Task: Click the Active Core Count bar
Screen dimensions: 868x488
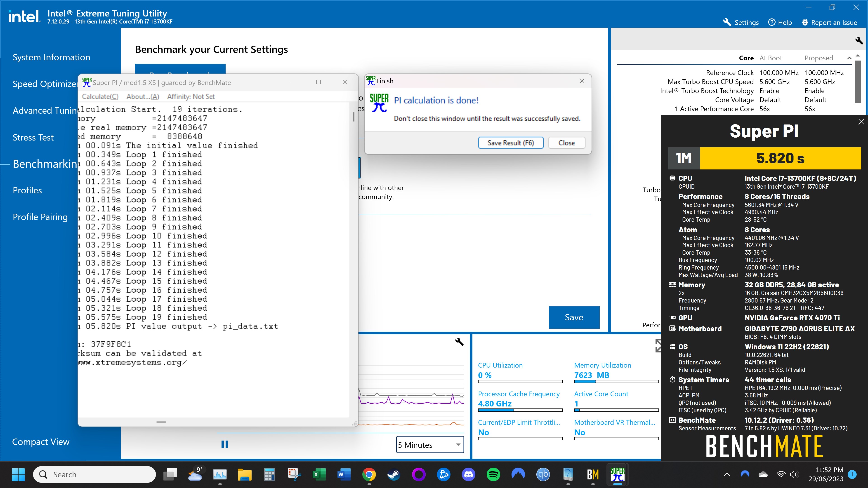Action: coord(616,410)
